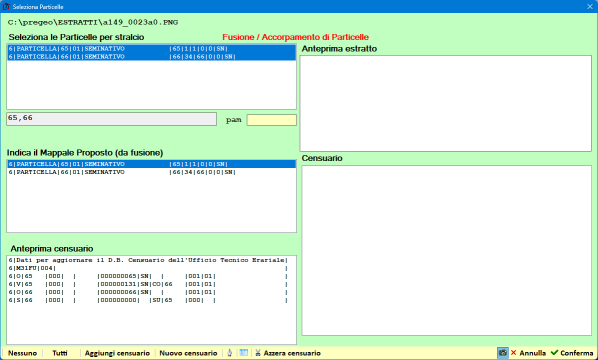Click the app icon in the title bar
The width and height of the screenshot is (598, 360).
click(x=6, y=6)
